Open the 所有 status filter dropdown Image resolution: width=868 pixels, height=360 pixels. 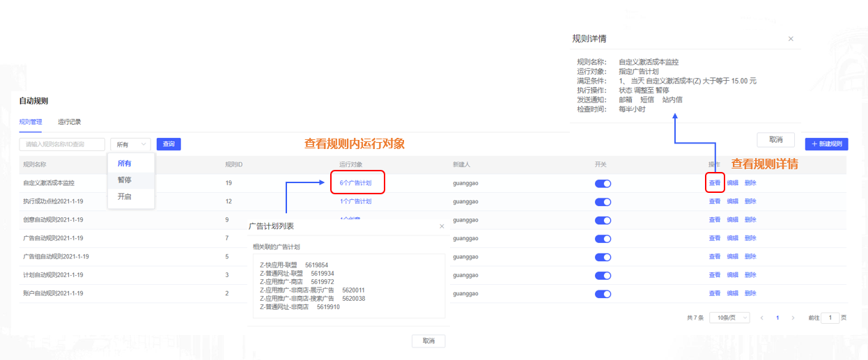pyautogui.click(x=131, y=144)
